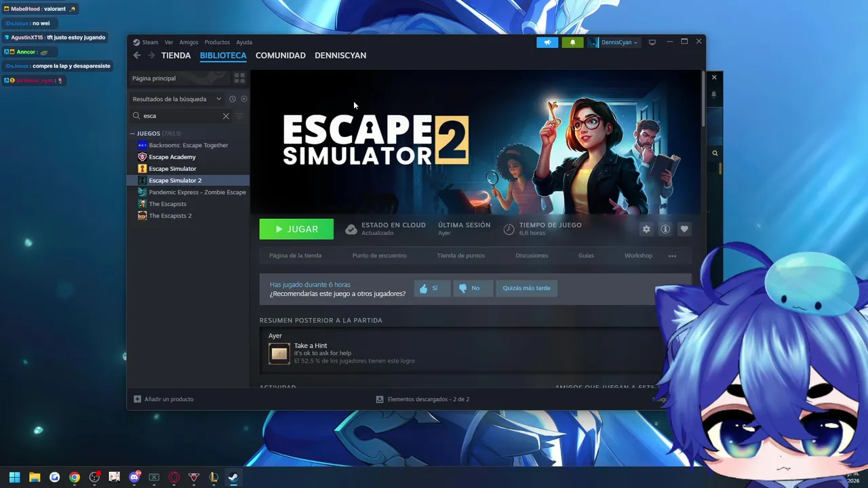Screen dimensions: 868x488
Task: Go to the BIBLIOTECA tab
Action: 223,56
